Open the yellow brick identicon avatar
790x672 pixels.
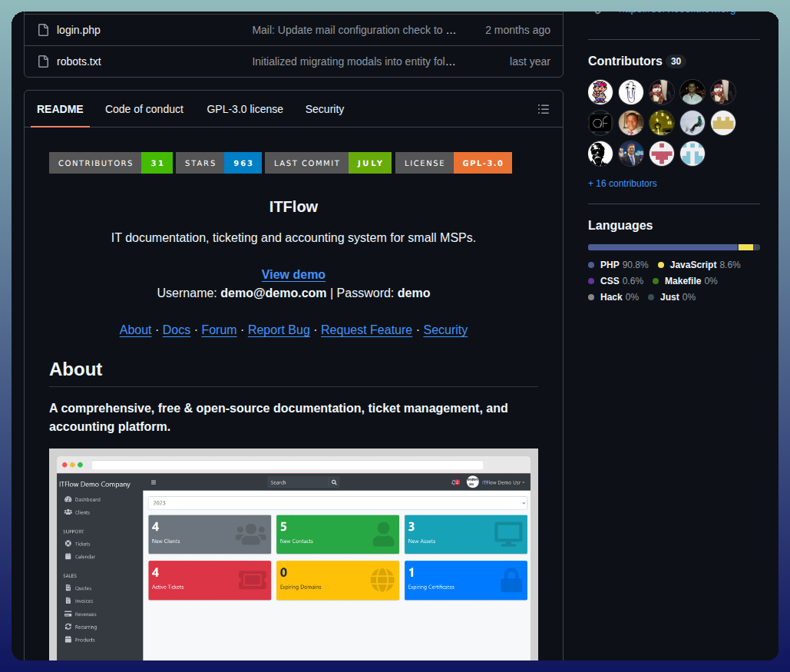[723, 123]
